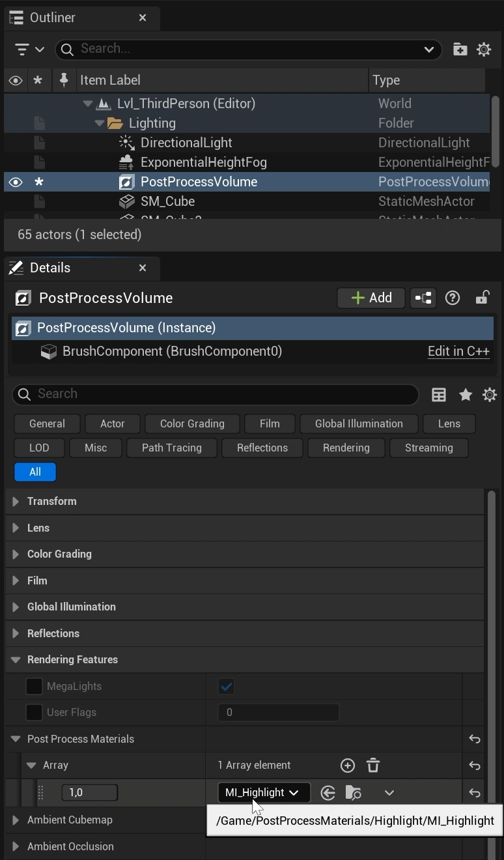Viewport: 504px width, 860px height.
Task: Close the Outliner tab
Action: coord(143,18)
